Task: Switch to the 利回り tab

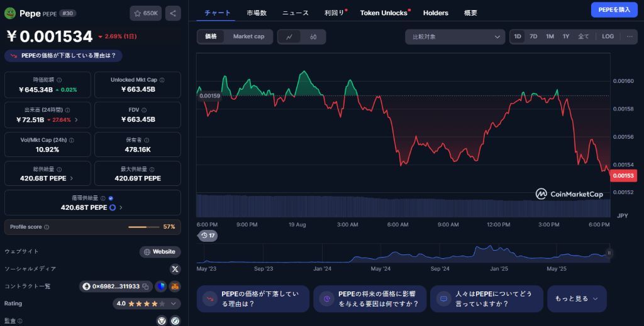Action: [x=335, y=13]
